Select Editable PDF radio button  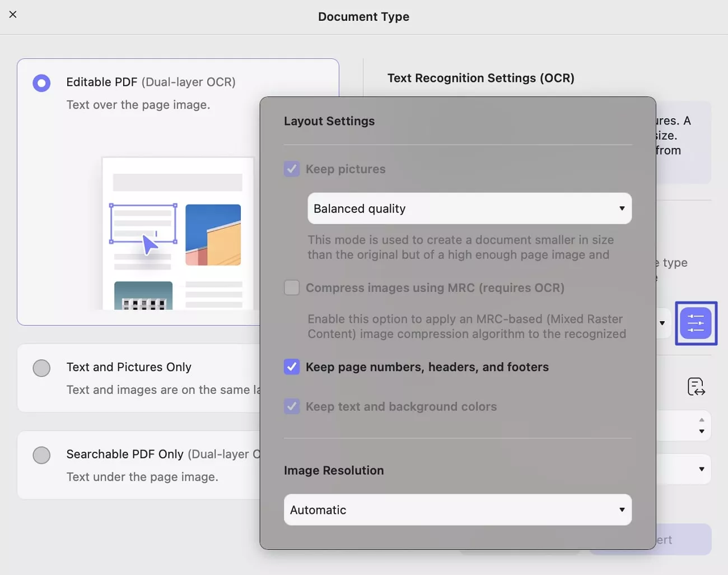[41, 83]
